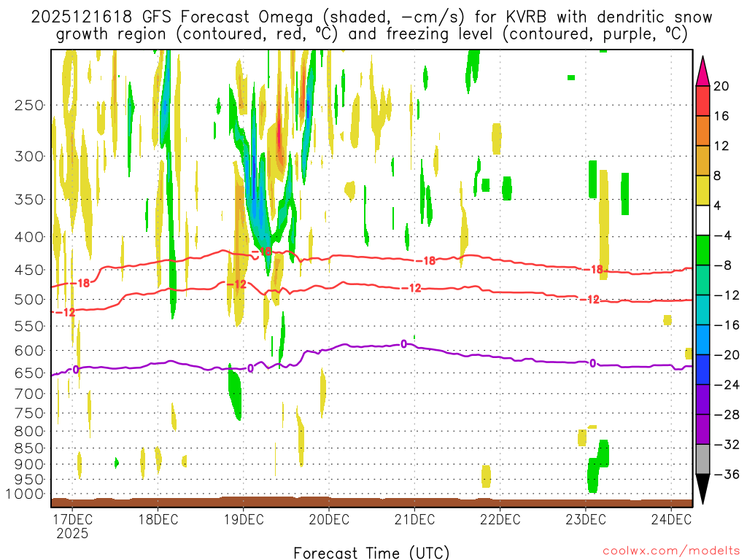Choose the yellow swatch between 4 and 8

point(703,191)
